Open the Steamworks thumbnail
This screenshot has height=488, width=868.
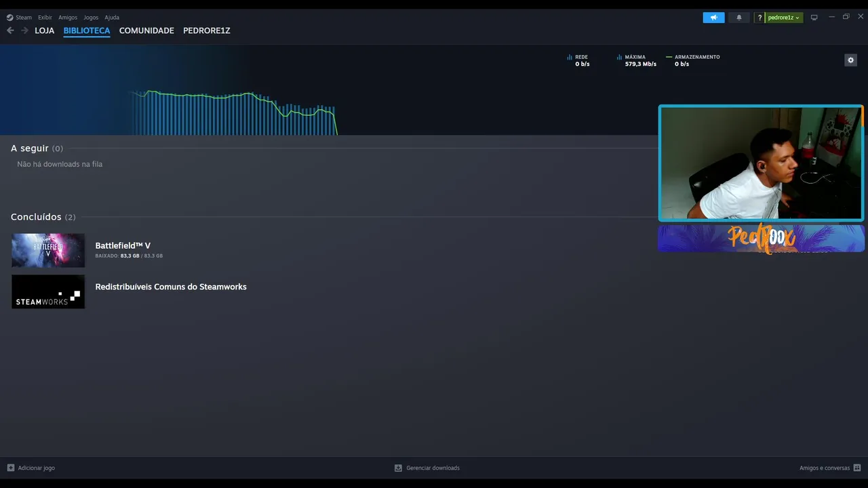(48, 291)
